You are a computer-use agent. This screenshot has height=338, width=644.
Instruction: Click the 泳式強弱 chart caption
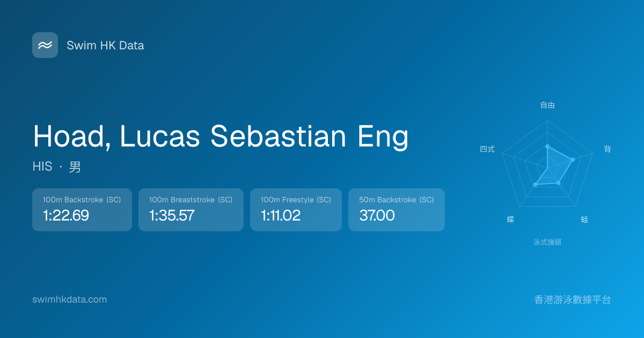click(x=547, y=242)
